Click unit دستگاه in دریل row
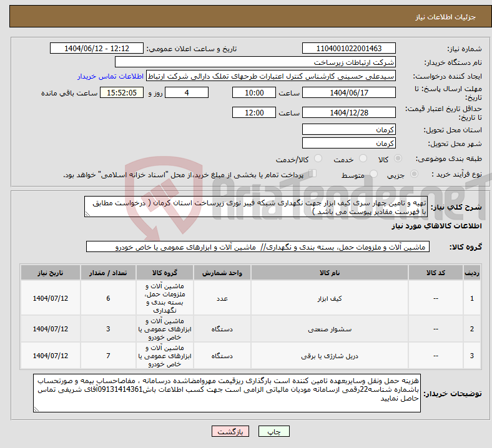Viewport: 492px width, 448px height. [x=222, y=356]
